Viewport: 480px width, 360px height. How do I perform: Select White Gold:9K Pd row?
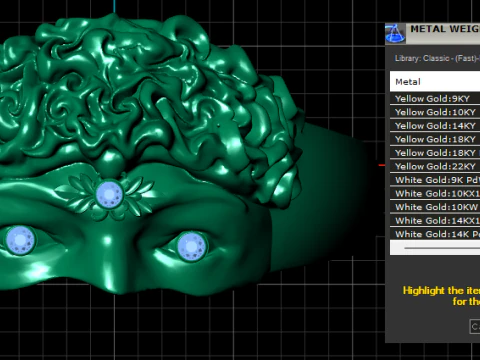coord(435,180)
